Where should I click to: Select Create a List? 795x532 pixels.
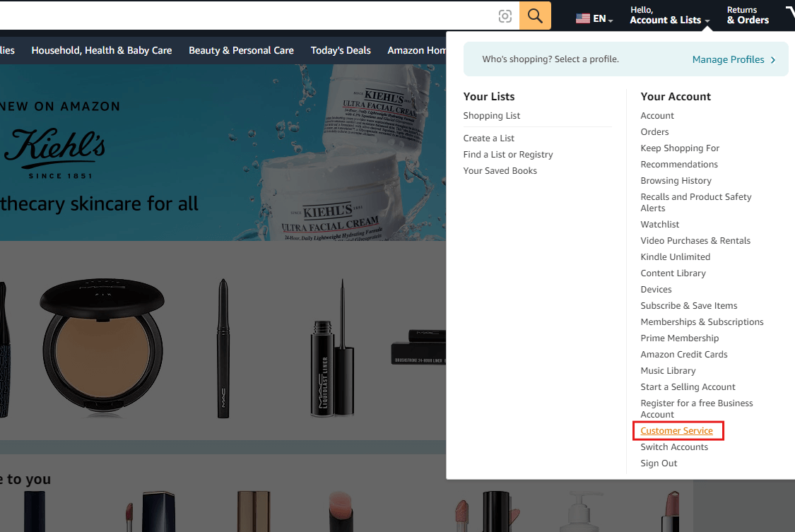tap(488, 138)
